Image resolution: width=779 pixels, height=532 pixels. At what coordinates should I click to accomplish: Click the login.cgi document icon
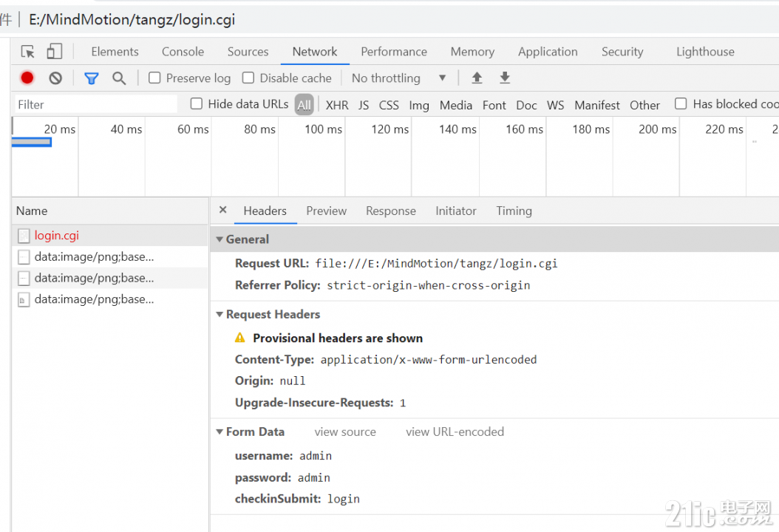24,236
